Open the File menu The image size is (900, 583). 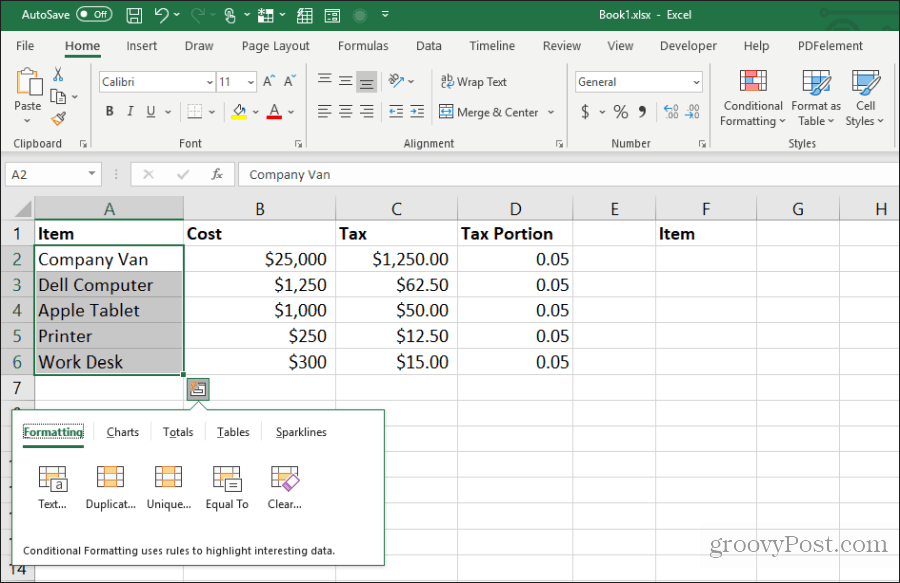point(25,46)
